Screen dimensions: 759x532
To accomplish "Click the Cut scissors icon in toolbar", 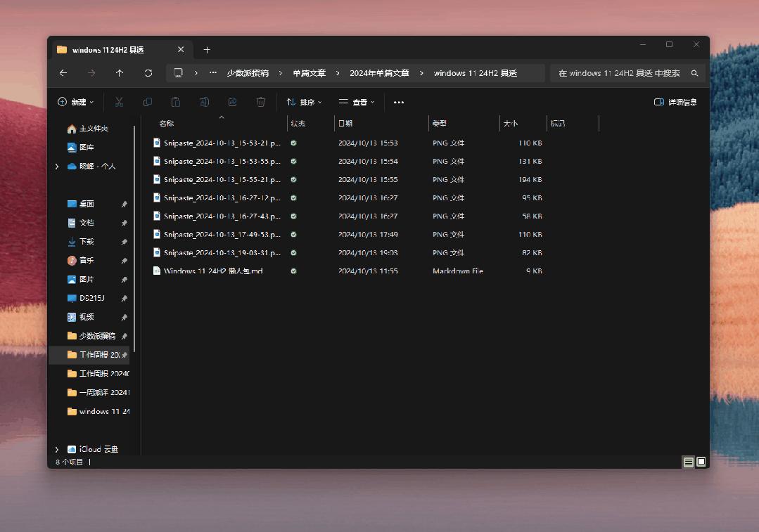I will [119, 102].
